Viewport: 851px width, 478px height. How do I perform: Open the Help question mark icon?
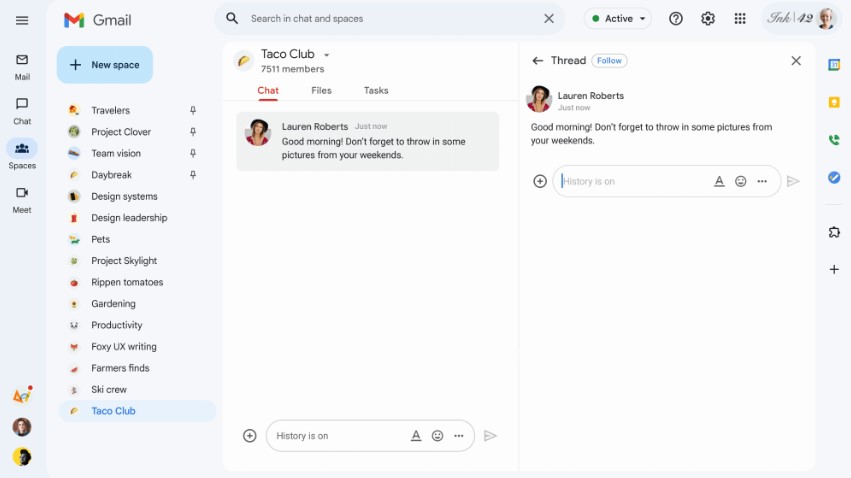tap(676, 19)
